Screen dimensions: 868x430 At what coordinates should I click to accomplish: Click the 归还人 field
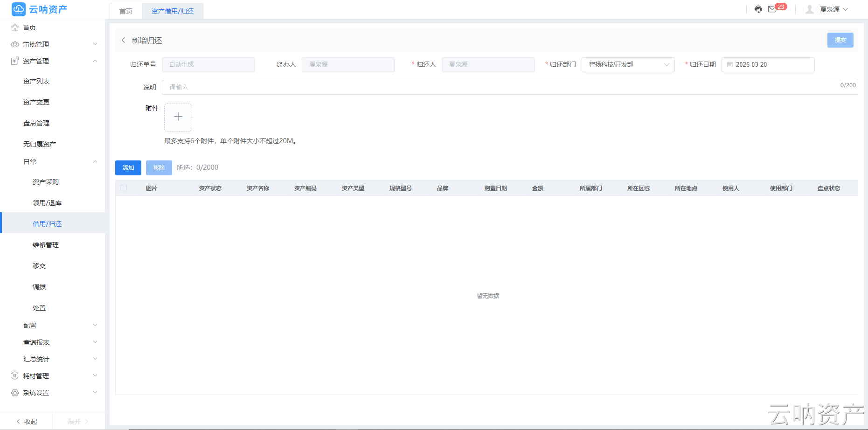tap(488, 65)
